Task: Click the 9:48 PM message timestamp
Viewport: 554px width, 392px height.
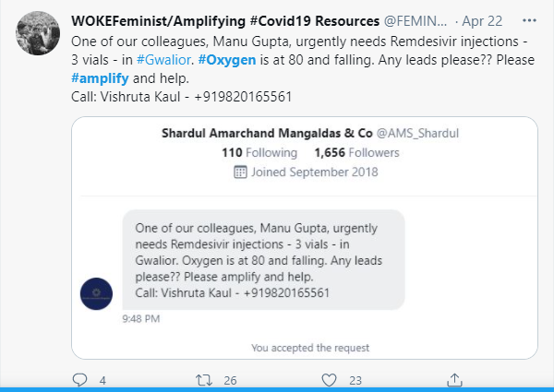Action: (x=141, y=319)
